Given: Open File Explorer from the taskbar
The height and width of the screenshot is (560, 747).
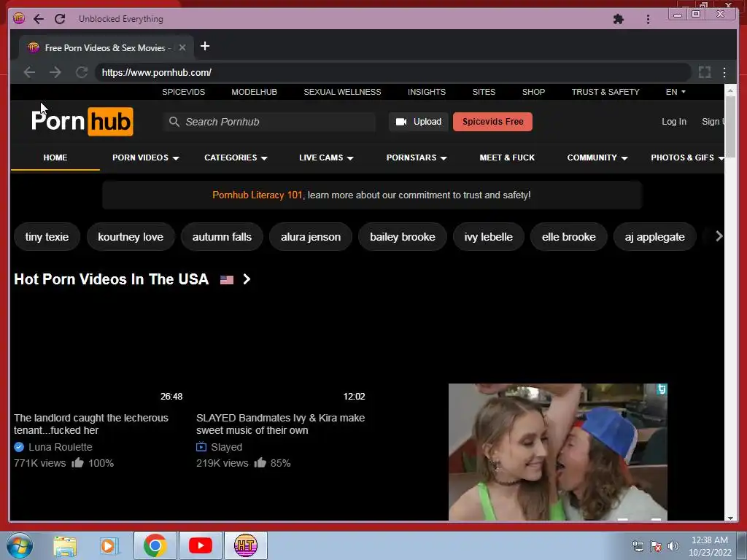Looking at the screenshot, I should 65,546.
